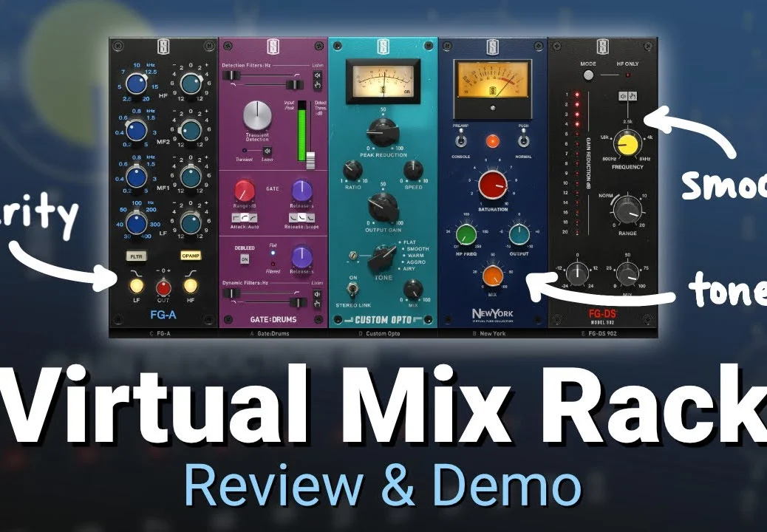Click the Detection Filters speaker listen icon
The height and width of the screenshot is (532, 767).
click(318, 75)
